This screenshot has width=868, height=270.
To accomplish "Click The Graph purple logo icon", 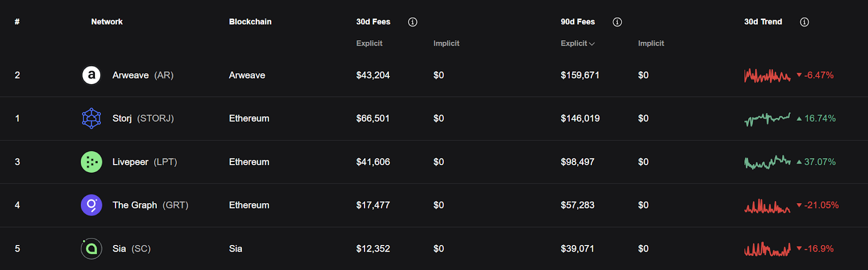I will click(91, 205).
